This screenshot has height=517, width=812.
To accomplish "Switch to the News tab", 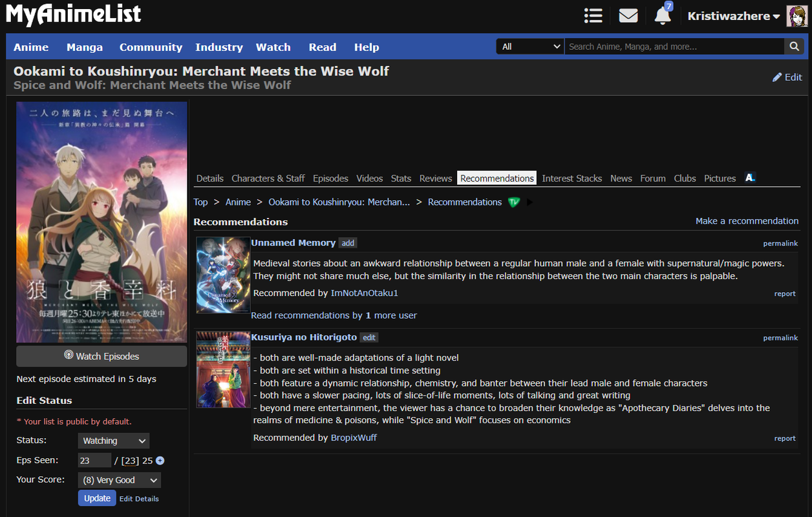I will tap(621, 178).
